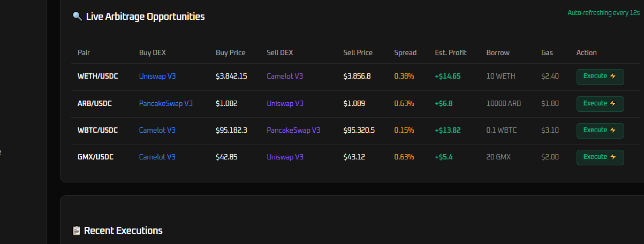Click the 0.15% spread value

click(404, 130)
